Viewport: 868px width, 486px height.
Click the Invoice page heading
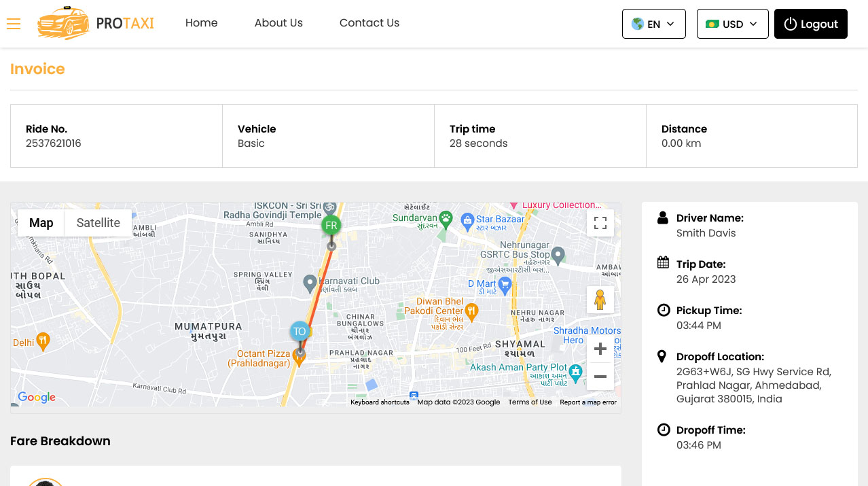coord(37,69)
